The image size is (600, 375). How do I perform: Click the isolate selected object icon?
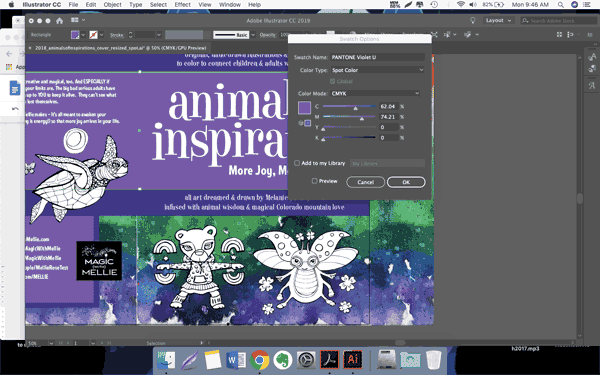click(434, 34)
